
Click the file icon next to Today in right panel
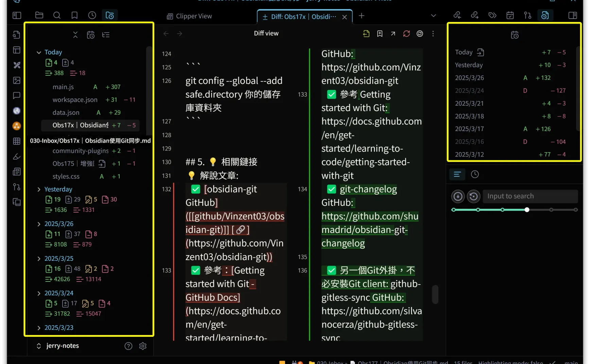(x=480, y=52)
